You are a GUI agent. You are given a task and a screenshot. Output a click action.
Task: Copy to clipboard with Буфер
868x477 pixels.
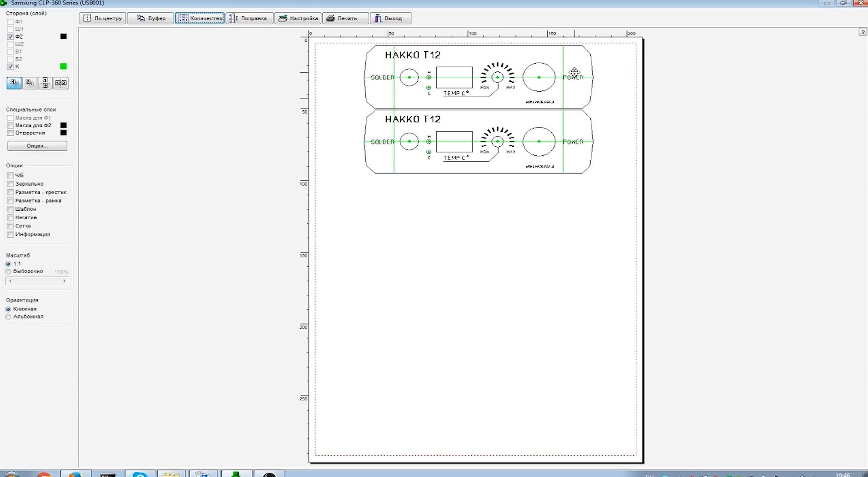pyautogui.click(x=150, y=18)
